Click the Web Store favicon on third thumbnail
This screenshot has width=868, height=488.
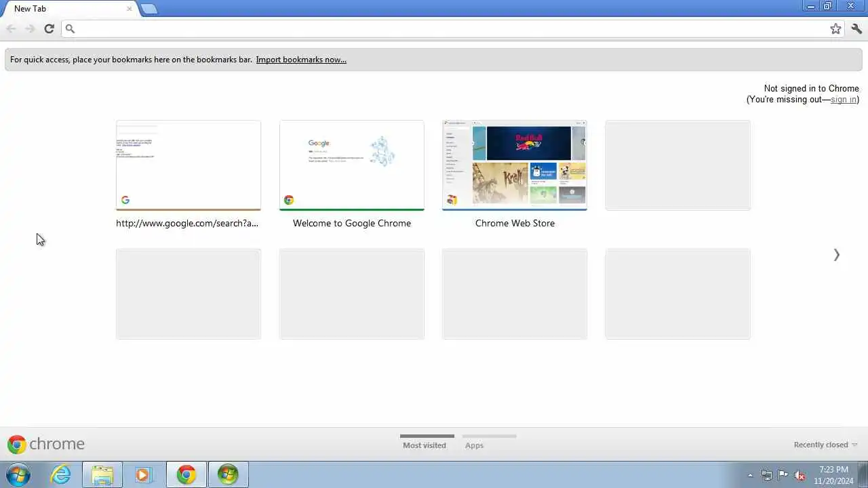(452, 200)
